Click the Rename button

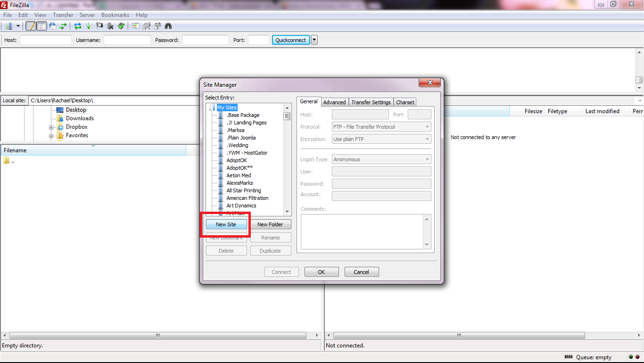click(x=270, y=238)
